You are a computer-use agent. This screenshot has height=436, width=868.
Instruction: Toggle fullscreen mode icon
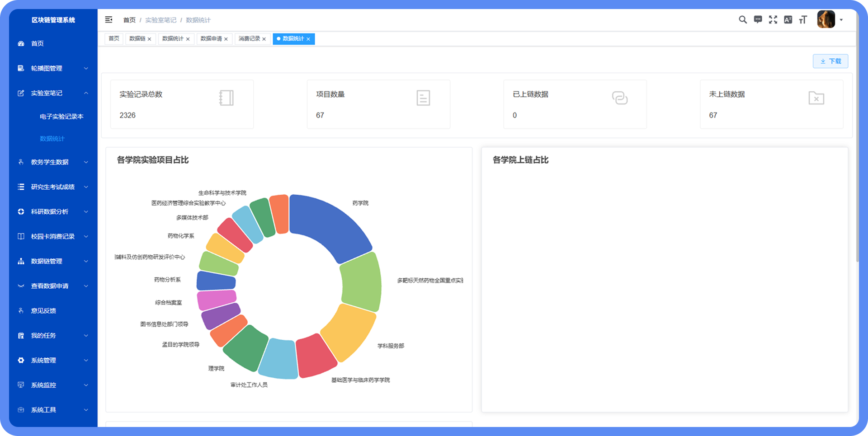point(773,20)
